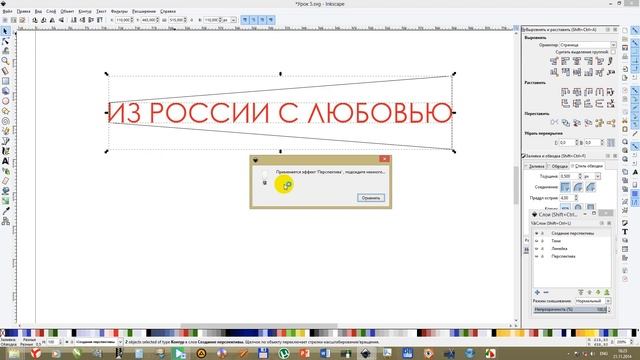The image size is (640, 360).
Task: Delete current layer with minus icon
Action: click(546, 292)
